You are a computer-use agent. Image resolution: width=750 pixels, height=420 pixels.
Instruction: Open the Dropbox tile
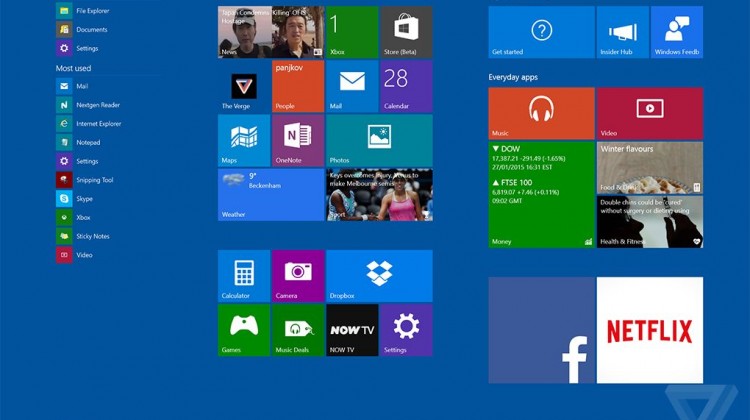[379, 276]
